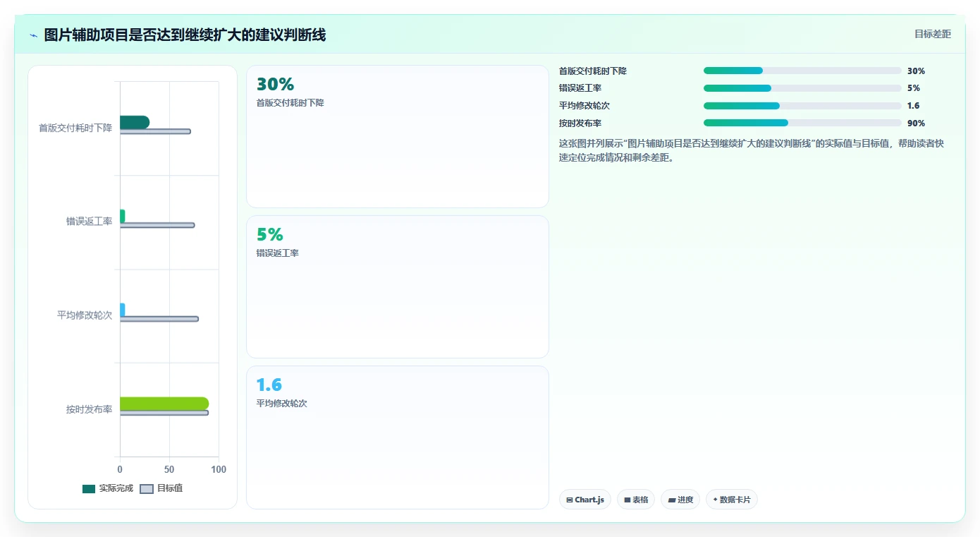Click the 平均修改轮次 progress bar
Screen dimensions: 980x537
(802, 106)
